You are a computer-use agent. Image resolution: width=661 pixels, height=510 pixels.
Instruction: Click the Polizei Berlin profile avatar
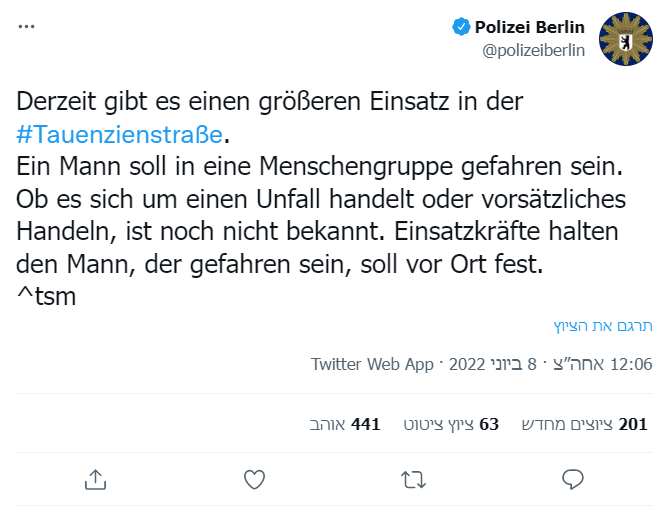pyautogui.click(x=625, y=39)
